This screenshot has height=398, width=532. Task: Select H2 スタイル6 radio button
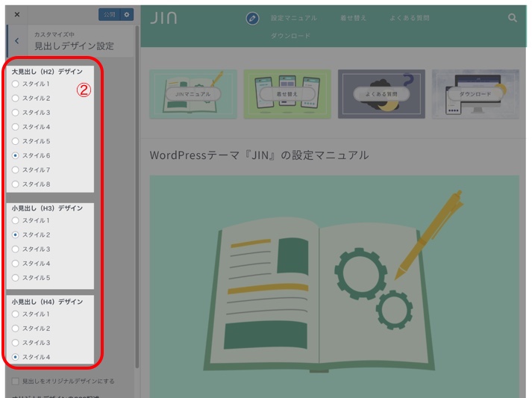tap(15, 155)
